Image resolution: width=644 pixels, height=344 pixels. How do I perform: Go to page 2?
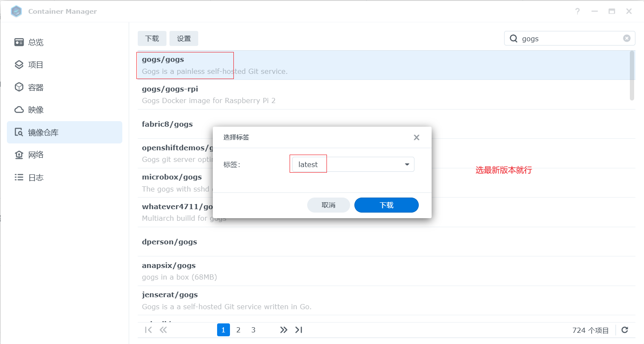pyautogui.click(x=239, y=330)
